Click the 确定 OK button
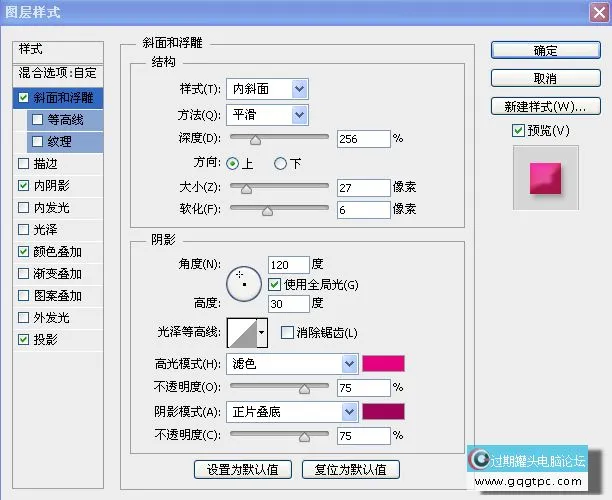The width and height of the screenshot is (612, 500). click(545, 50)
